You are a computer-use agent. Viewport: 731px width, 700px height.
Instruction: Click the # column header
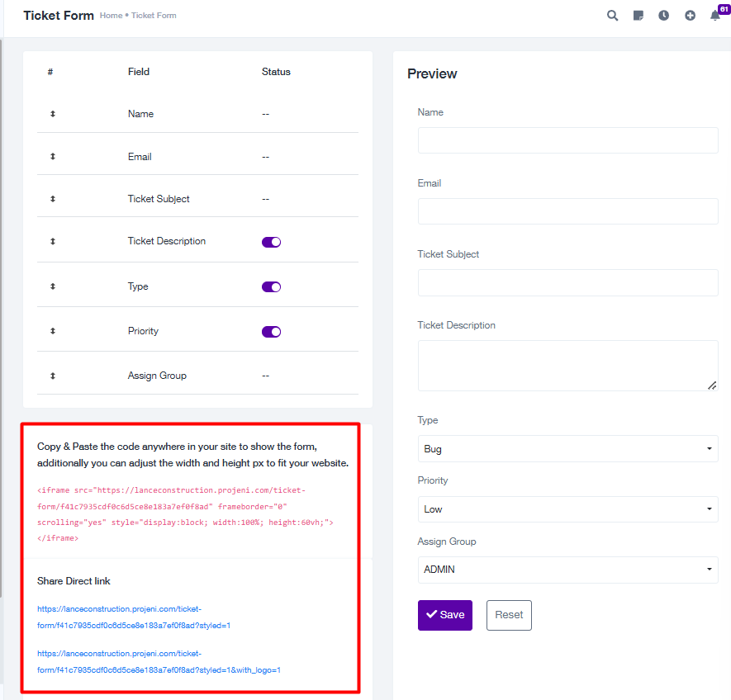coord(50,72)
